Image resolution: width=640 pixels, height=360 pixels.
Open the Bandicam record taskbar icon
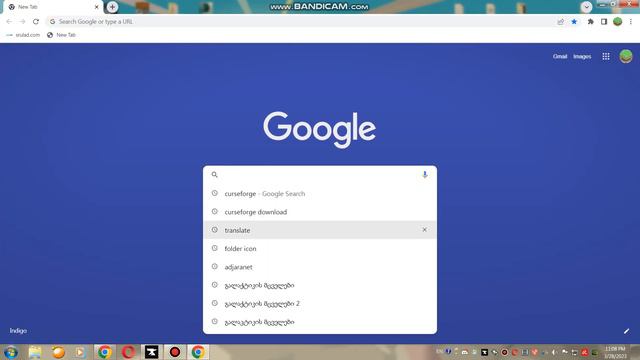click(x=175, y=352)
